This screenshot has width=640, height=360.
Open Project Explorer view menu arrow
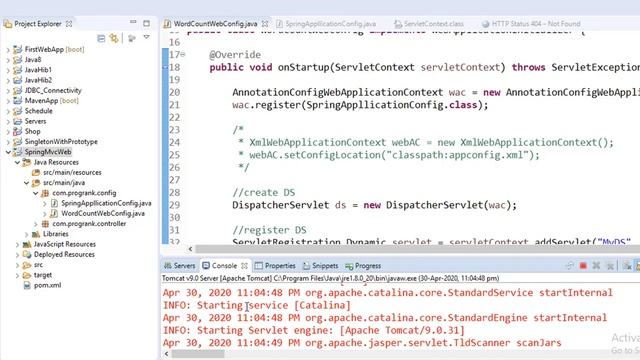pyautogui.click(x=147, y=38)
